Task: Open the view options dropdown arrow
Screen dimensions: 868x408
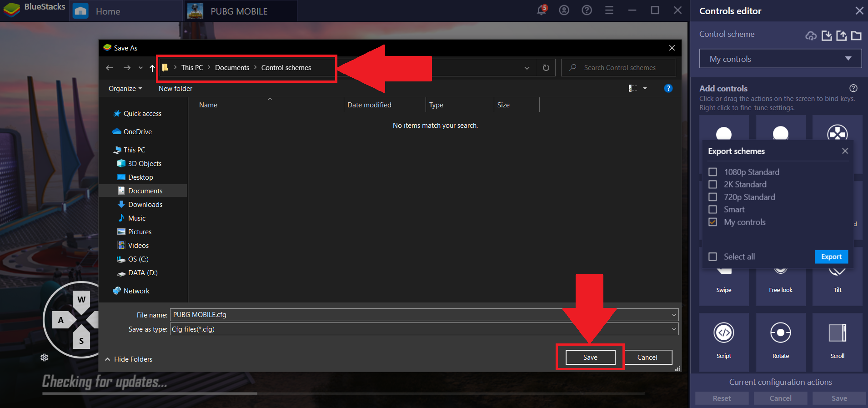Action: tap(645, 88)
